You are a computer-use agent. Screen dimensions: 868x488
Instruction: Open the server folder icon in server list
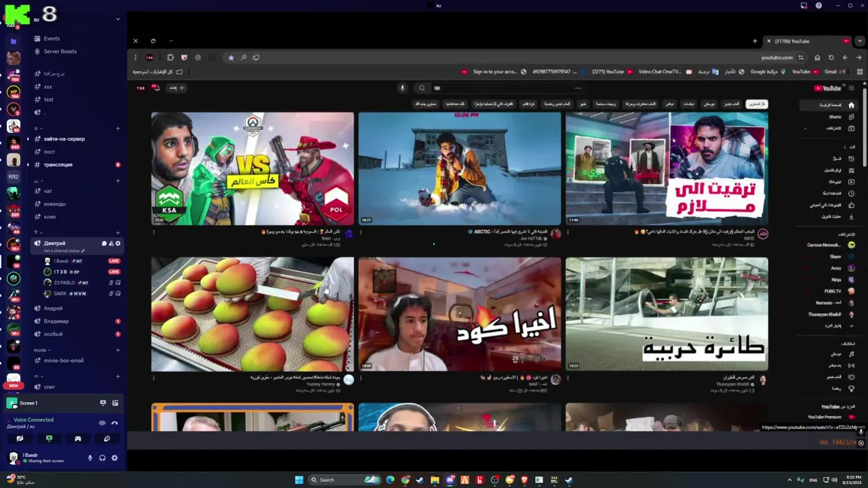pyautogui.click(x=14, y=41)
